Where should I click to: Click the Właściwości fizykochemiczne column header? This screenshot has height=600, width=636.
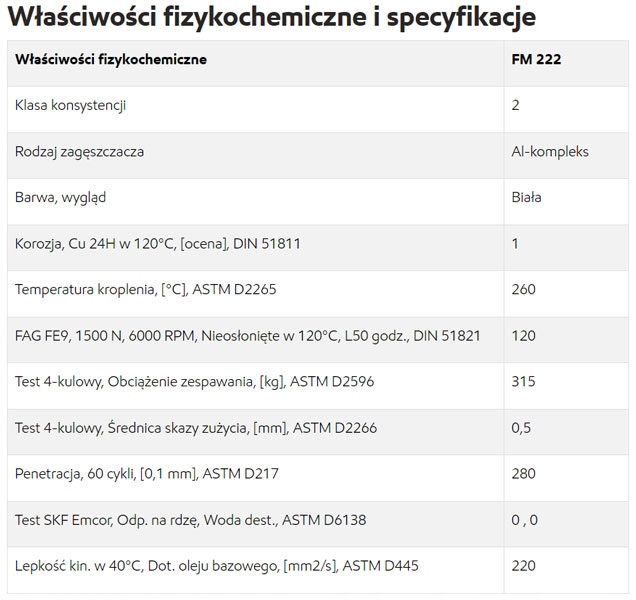(x=111, y=59)
